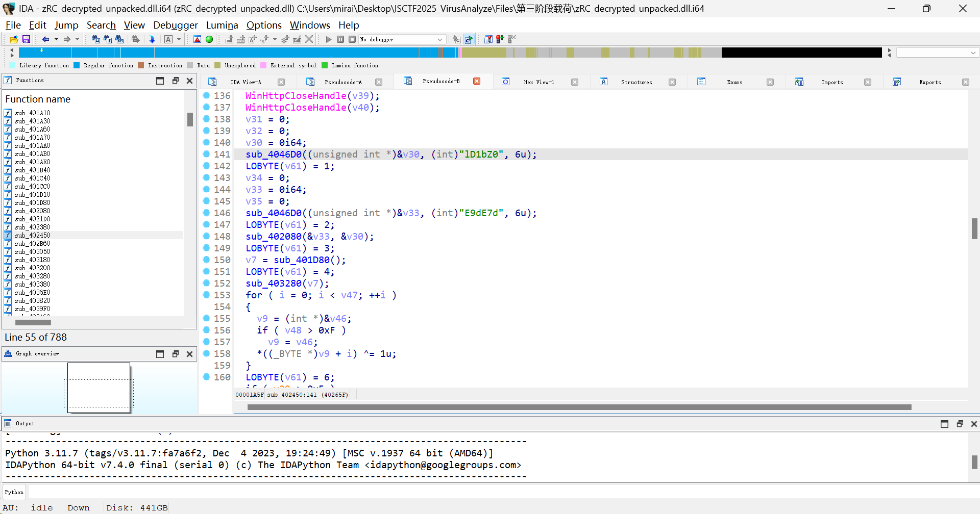Switch to the Enums tab
The width and height of the screenshot is (980, 514).
pyautogui.click(x=734, y=82)
